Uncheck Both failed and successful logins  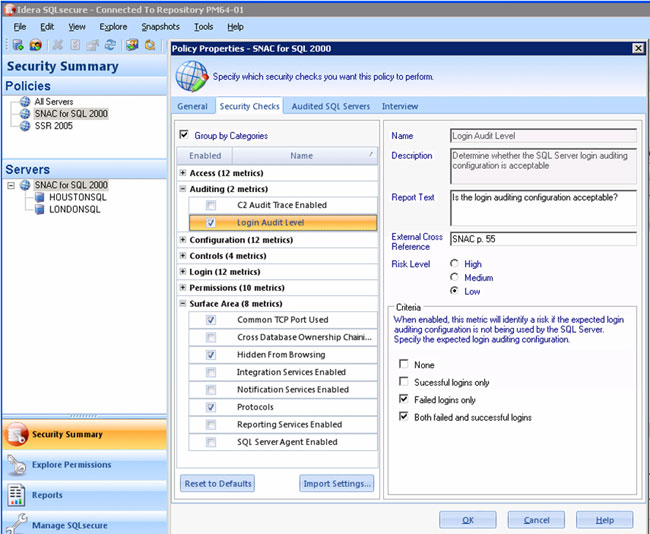(x=403, y=416)
